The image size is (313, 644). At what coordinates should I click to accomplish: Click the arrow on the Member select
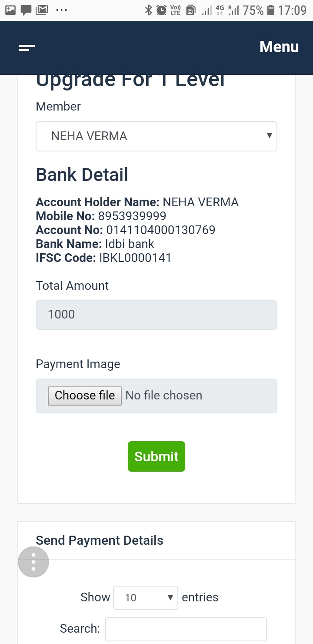click(x=269, y=136)
